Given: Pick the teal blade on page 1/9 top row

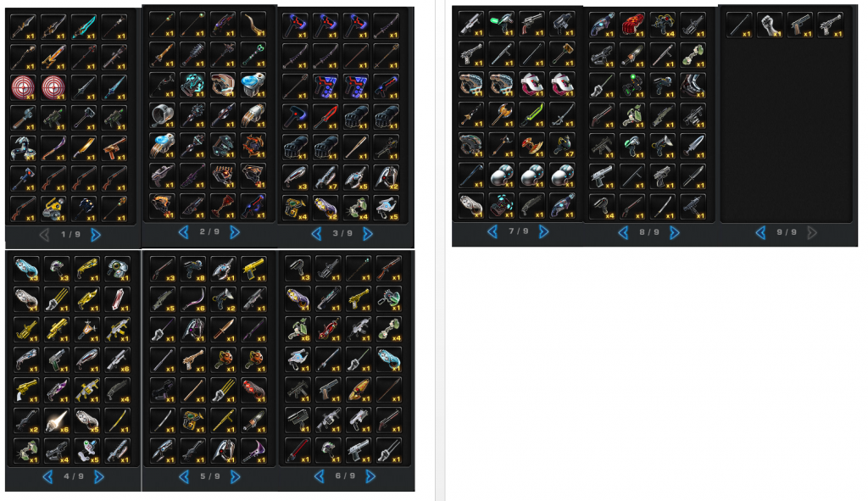Looking at the screenshot, I should click(x=84, y=26).
